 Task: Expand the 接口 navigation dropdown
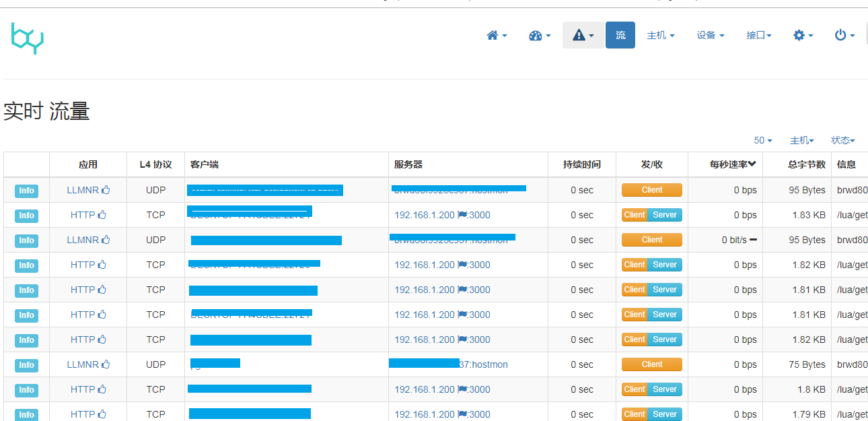coord(758,36)
